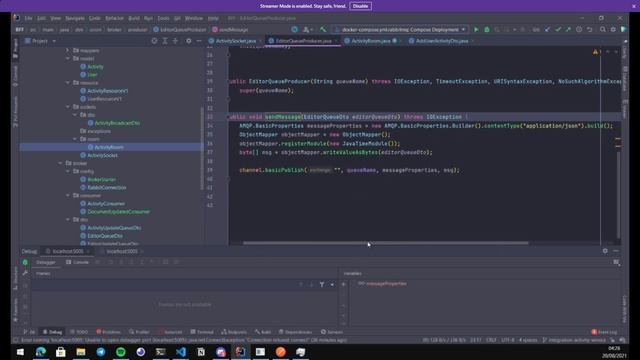The width and height of the screenshot is (640, 360).
Task: Click Collapse All icon in Project panel
Action: coord(176,41)
